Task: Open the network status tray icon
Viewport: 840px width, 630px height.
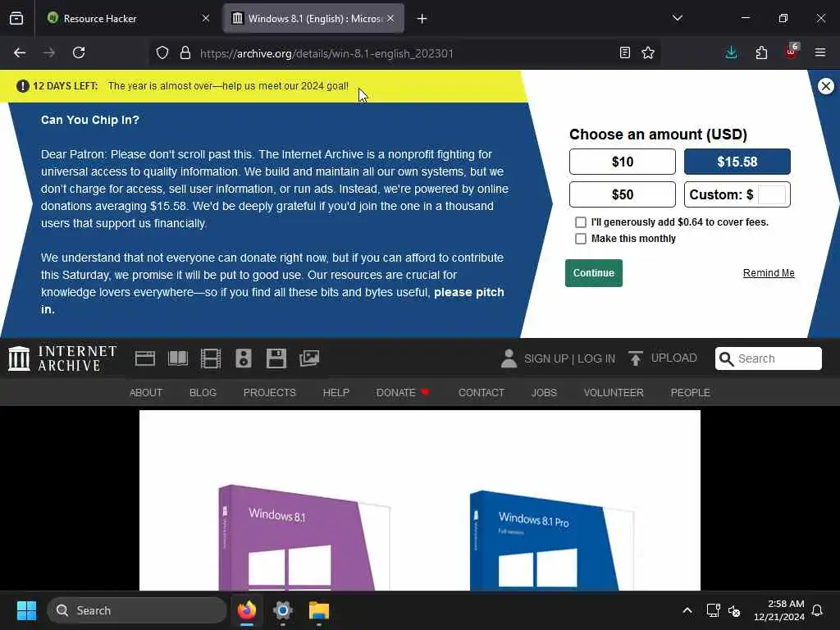Action: pos(714,610)
